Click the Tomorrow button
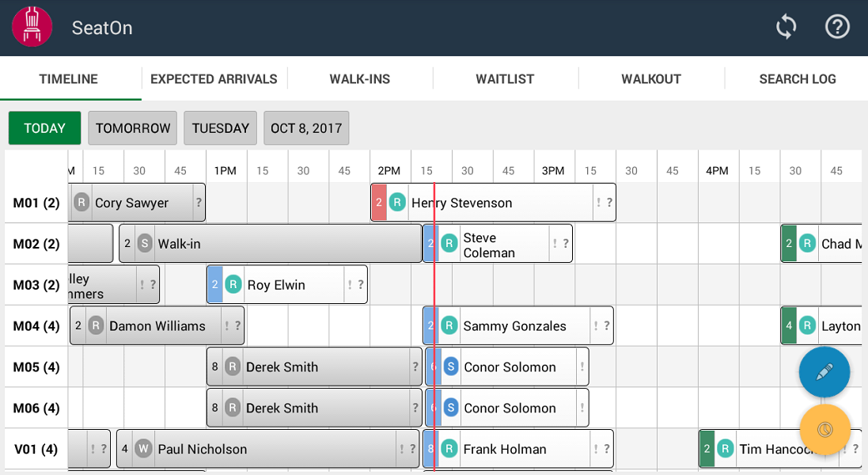Screen dimensions: 868x475 [x=133, y=128]
